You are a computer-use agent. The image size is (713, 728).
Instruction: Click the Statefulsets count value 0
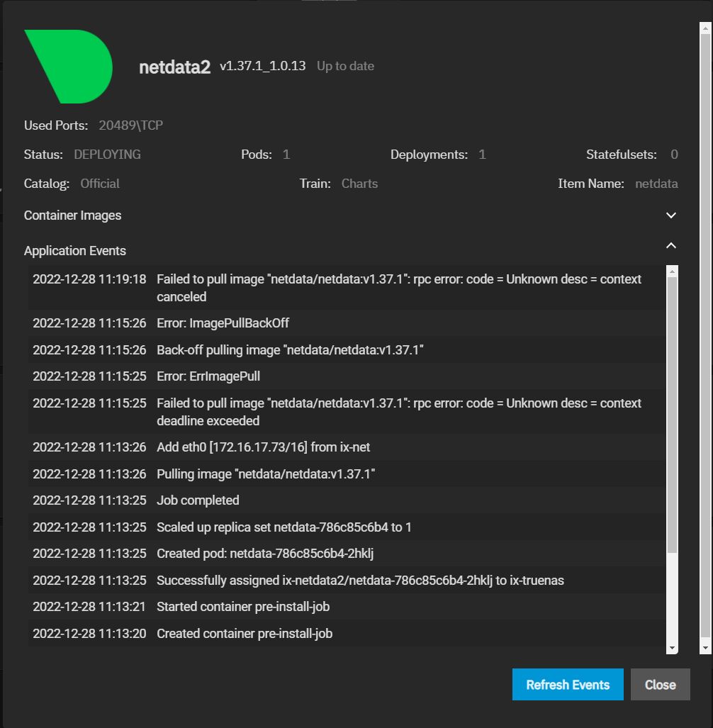674,155
